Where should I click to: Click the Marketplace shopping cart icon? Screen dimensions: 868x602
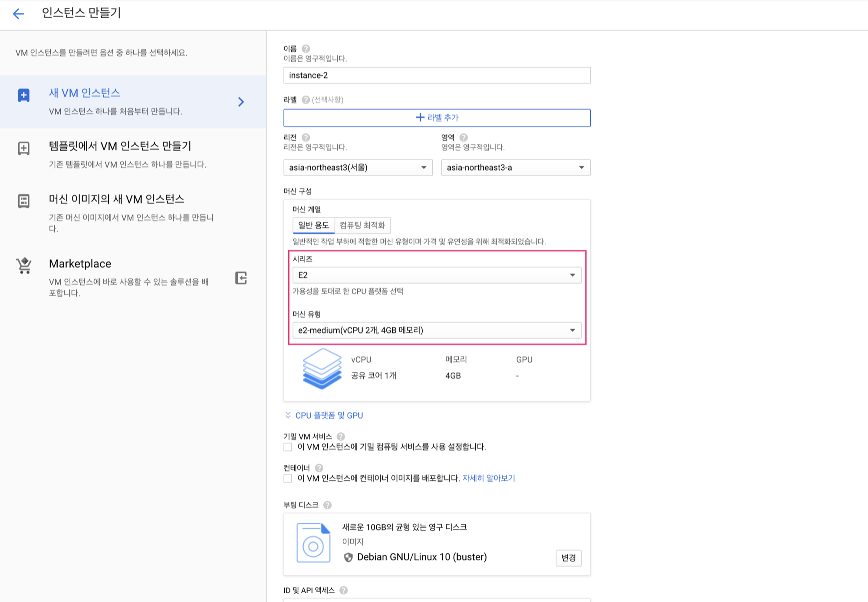pos(24,265)
